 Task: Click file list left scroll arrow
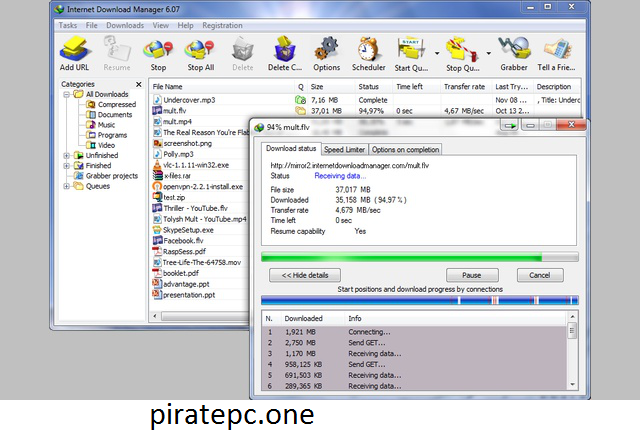click(x=155, y=316)
